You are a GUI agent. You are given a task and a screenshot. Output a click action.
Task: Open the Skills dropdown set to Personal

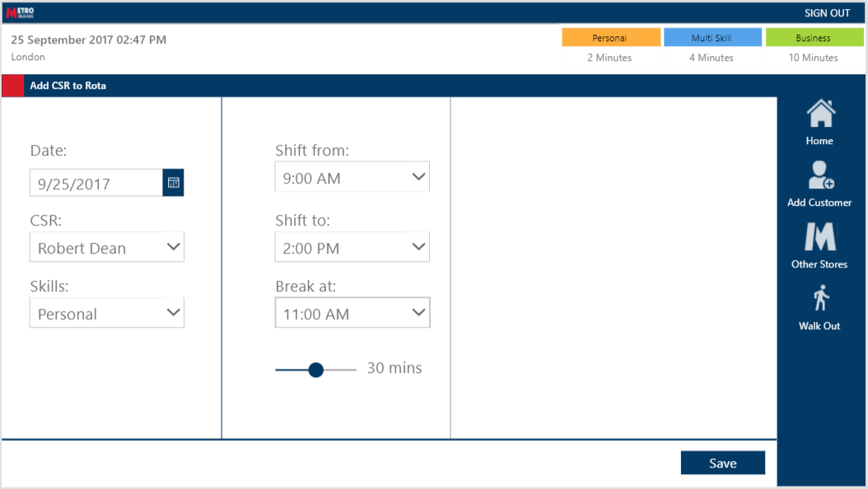tap(106, 313)
